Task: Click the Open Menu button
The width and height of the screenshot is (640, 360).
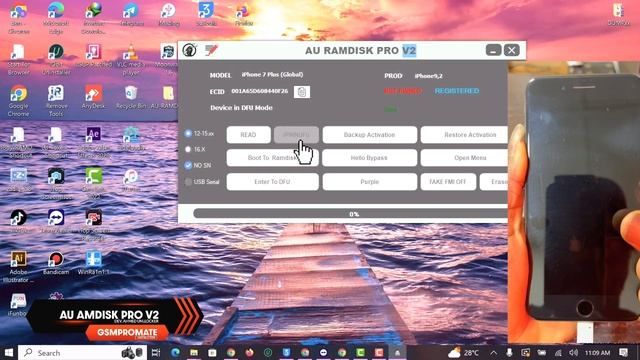Action: (x=464, y=158)
